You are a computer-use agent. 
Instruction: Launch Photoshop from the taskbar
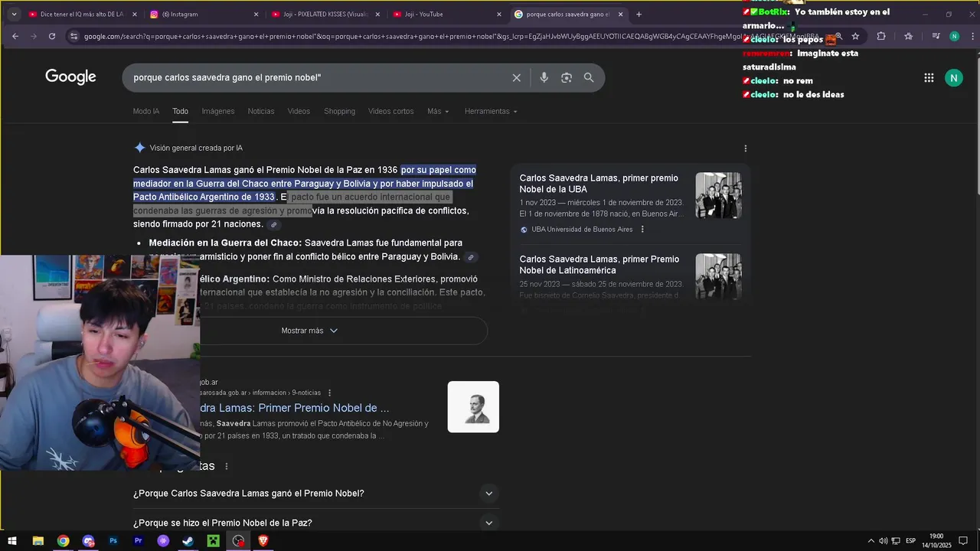coord(113,541)
